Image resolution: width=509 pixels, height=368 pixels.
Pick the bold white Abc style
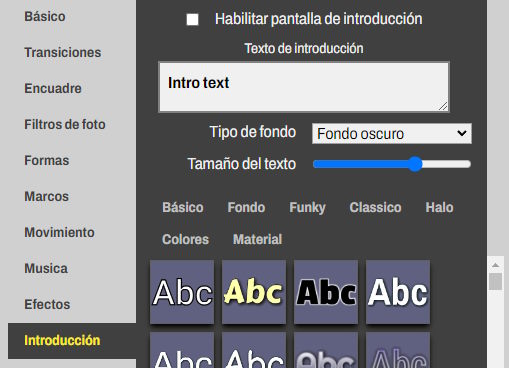(398, 292)
